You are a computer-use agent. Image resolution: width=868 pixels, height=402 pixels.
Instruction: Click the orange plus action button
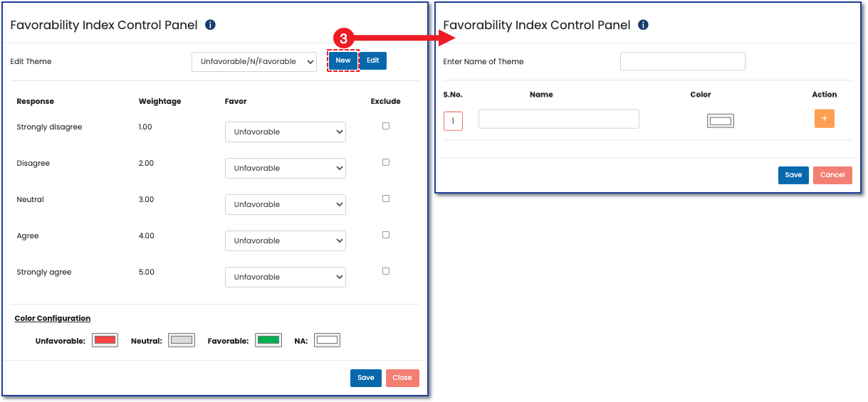pos(824,119)
